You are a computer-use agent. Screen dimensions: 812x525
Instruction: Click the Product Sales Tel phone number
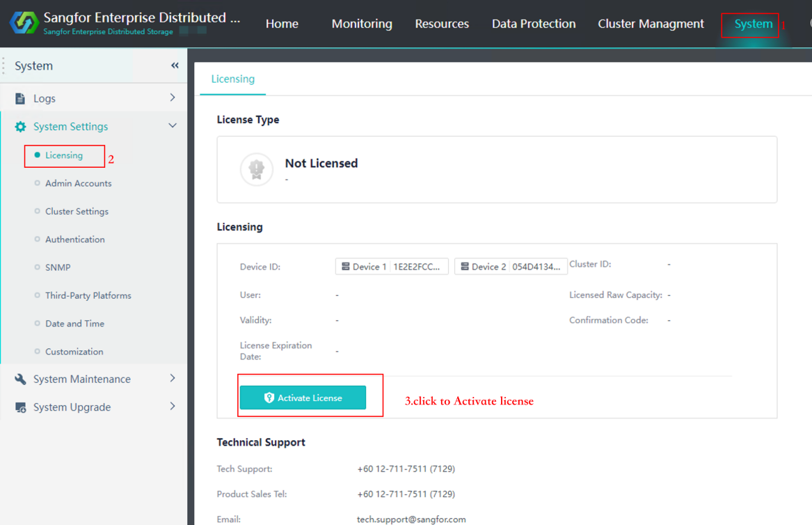(x=406, y=494)
